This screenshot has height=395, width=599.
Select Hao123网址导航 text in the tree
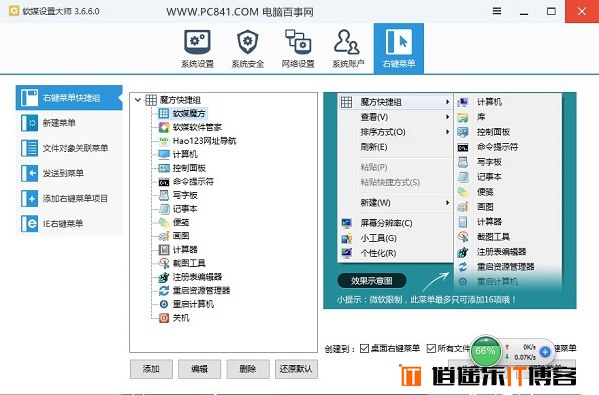point(204,141)
